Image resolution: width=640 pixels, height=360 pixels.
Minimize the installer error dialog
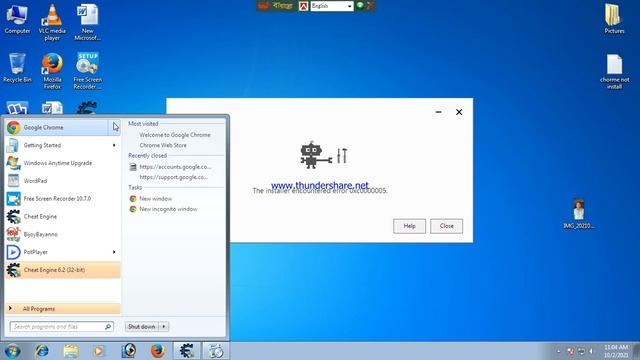tap(438, 112)
